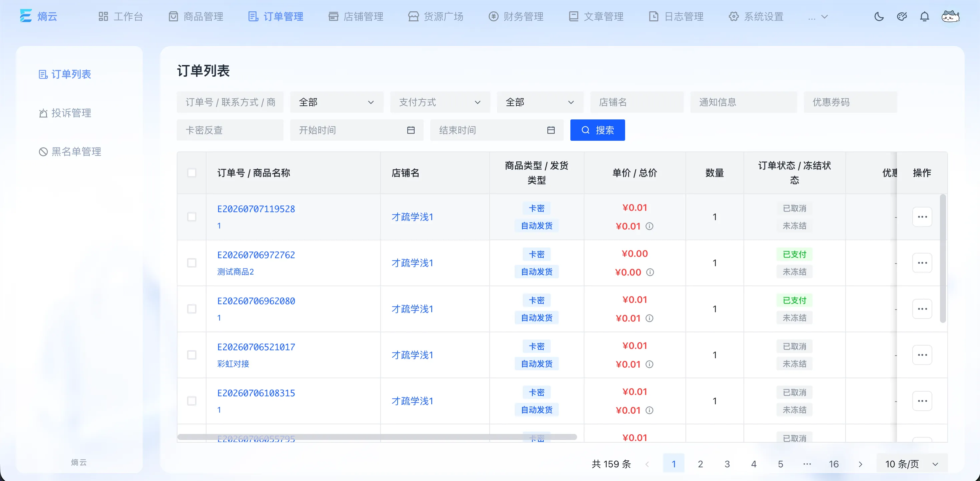The width and height of the screenshot is (980, 481).
Task: Select all orders header checkbox
Action: coord(192,173)
